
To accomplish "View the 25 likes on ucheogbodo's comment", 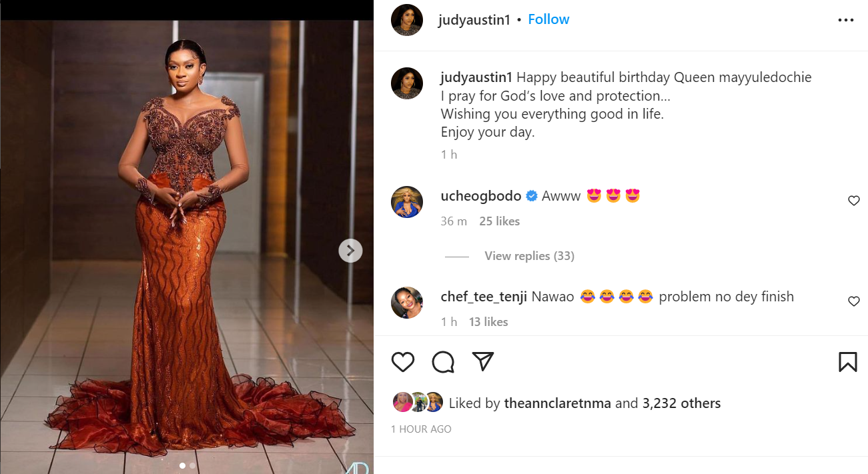I will coord(499,221).
